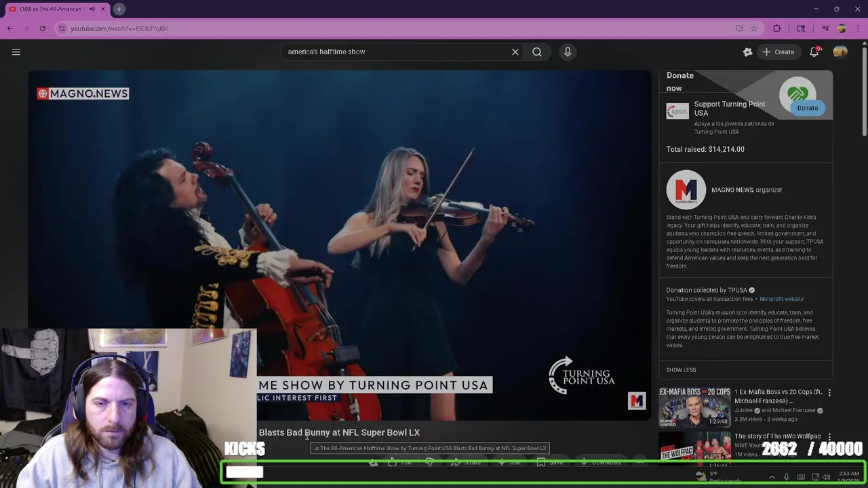Open the taskbar clock showing 2:53 AM
Viewport: 868px width, 488px height.
point(848,477)
